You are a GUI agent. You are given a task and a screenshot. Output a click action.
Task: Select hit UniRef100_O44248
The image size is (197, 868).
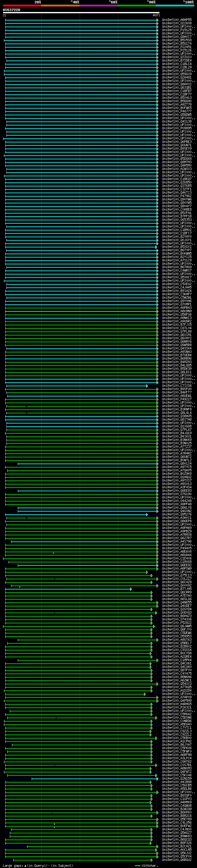pos(177,501)
